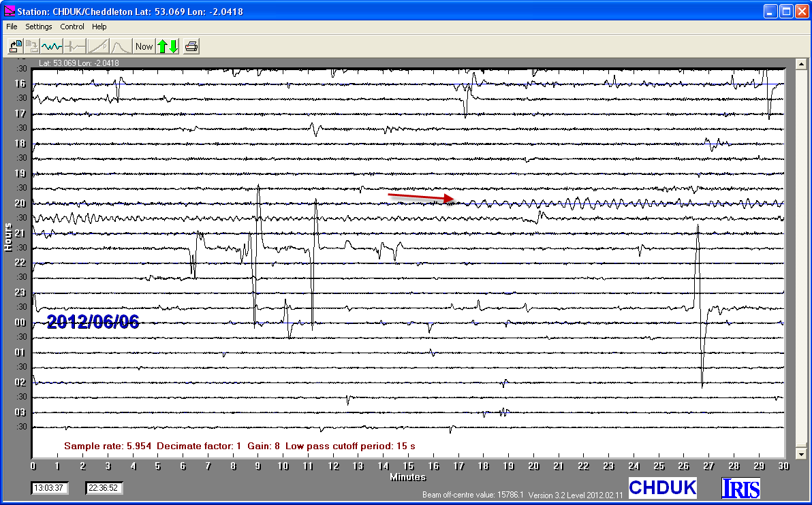The image size is (812, 505).
Task: Click 'Low pass cutoff period: 15 s'
Action: coord(350,446)
